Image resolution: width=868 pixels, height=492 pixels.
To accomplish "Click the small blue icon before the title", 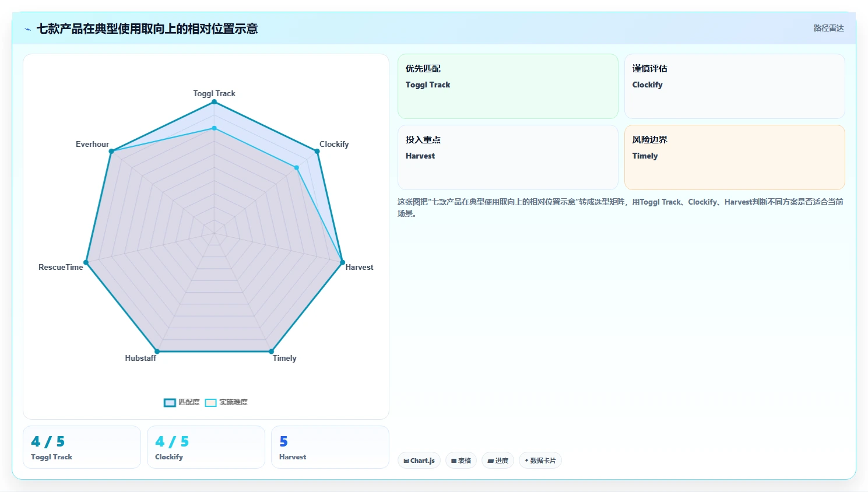I will tap(27, 29).
